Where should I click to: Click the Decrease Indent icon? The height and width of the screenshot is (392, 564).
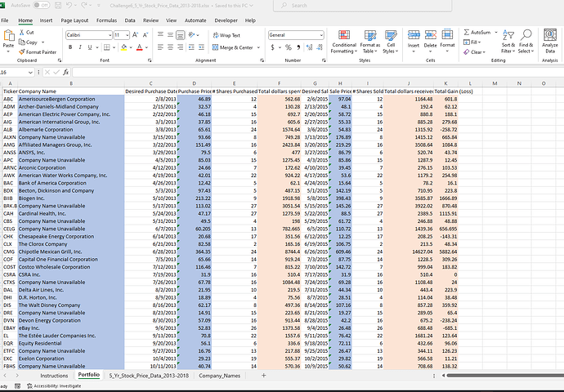point(191,47)
